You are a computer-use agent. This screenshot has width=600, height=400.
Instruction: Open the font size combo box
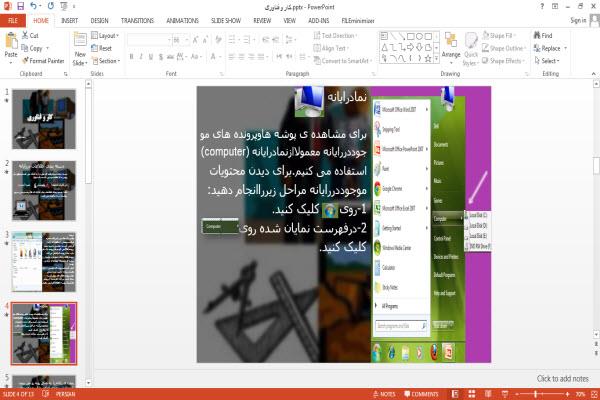pos(181,40)
